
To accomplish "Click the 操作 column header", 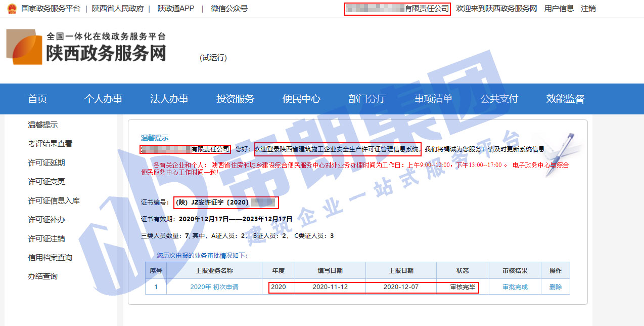I will [556, 271].
